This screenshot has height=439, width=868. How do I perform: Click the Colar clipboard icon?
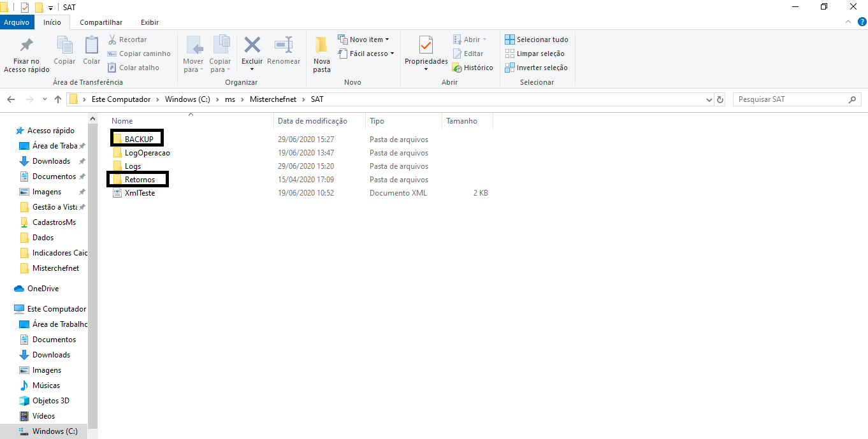[x=92, y=45]
